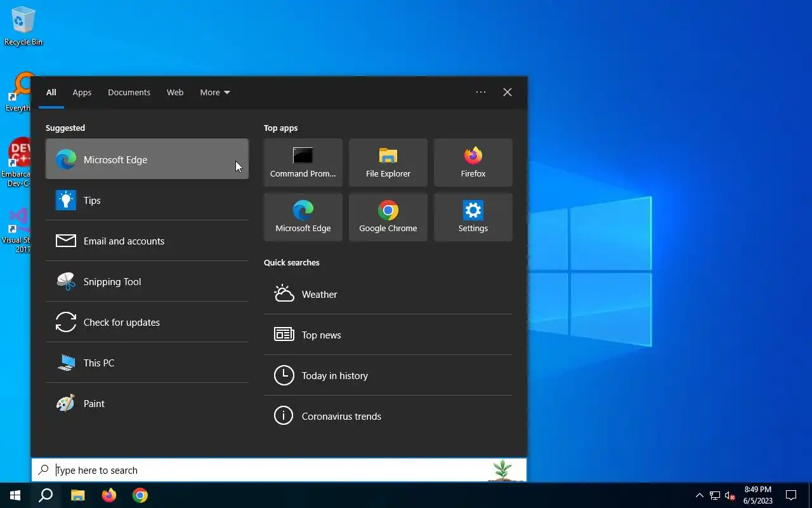This screenshot has height=508, width=812.
Task: Expand the More filter dropdown
Action: (215, 92)
